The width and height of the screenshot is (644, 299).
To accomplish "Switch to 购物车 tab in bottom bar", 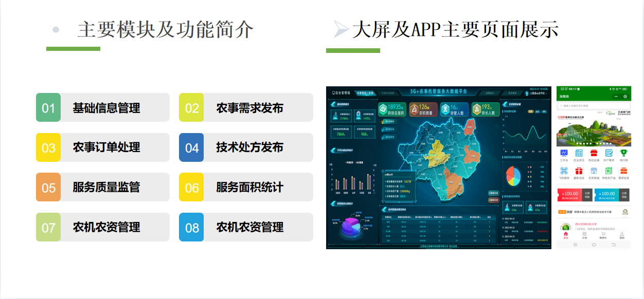I will click(x=603, y=235).
